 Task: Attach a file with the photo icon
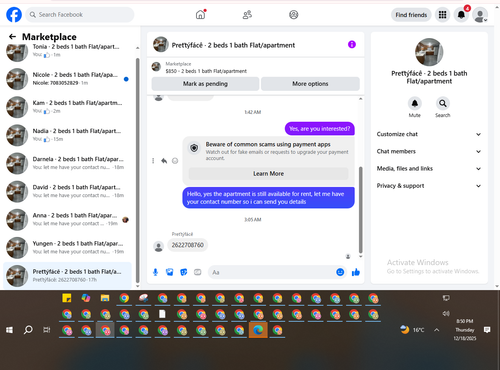coord(169,272)
